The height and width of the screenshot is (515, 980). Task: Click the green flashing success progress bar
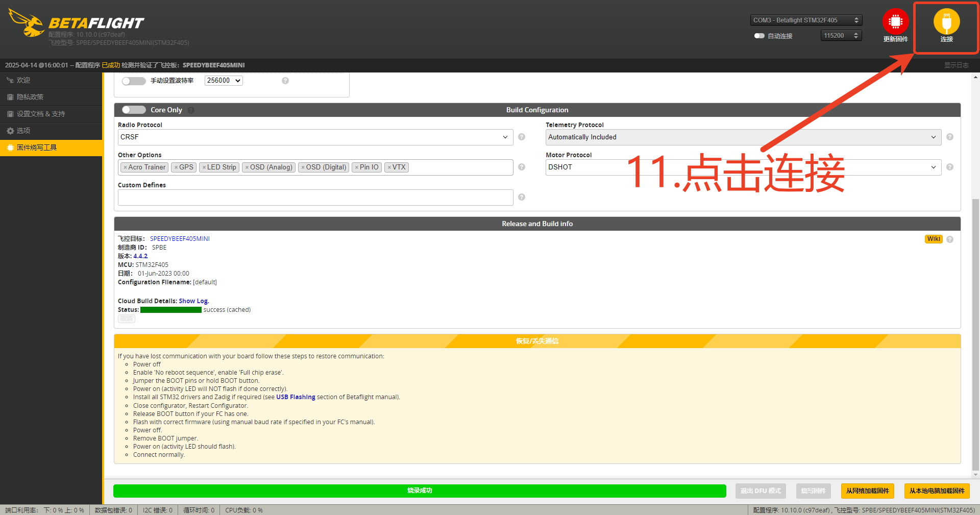click(420, 491)
